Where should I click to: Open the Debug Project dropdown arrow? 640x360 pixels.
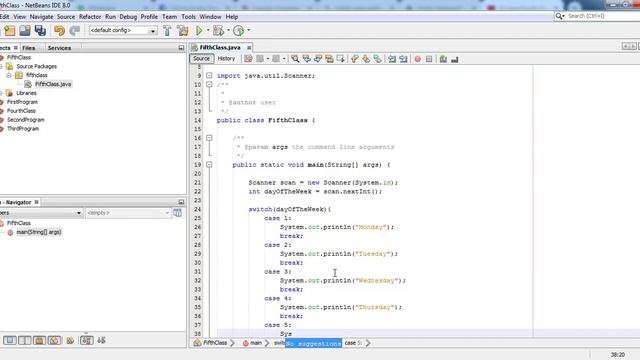pyautogui.click(x=228, y=31)
